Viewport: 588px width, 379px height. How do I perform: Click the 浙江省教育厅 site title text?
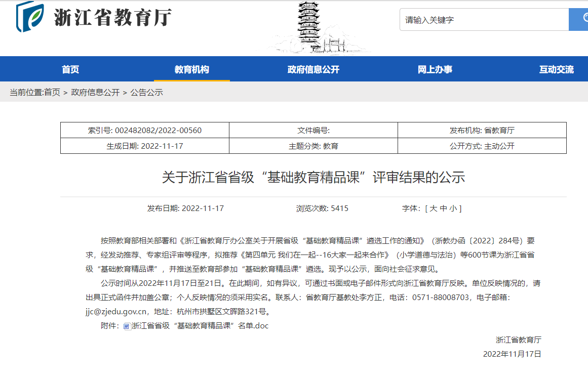(x=112, y=17)
